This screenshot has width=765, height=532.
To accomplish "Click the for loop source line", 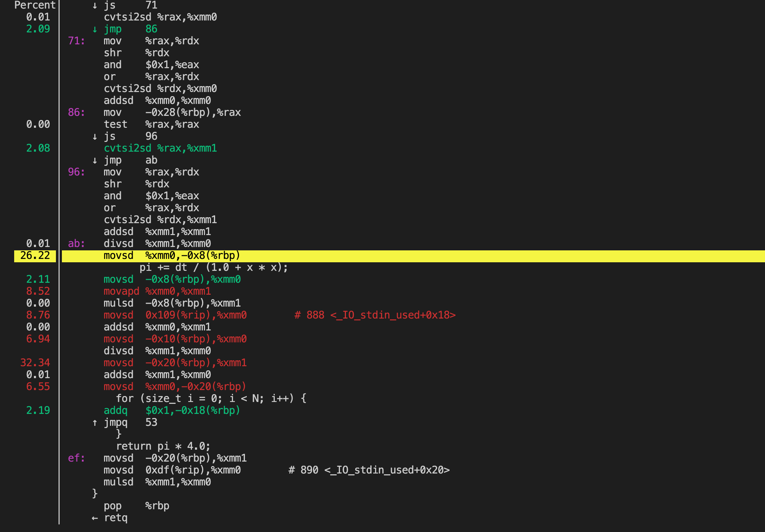I will 211,399.
